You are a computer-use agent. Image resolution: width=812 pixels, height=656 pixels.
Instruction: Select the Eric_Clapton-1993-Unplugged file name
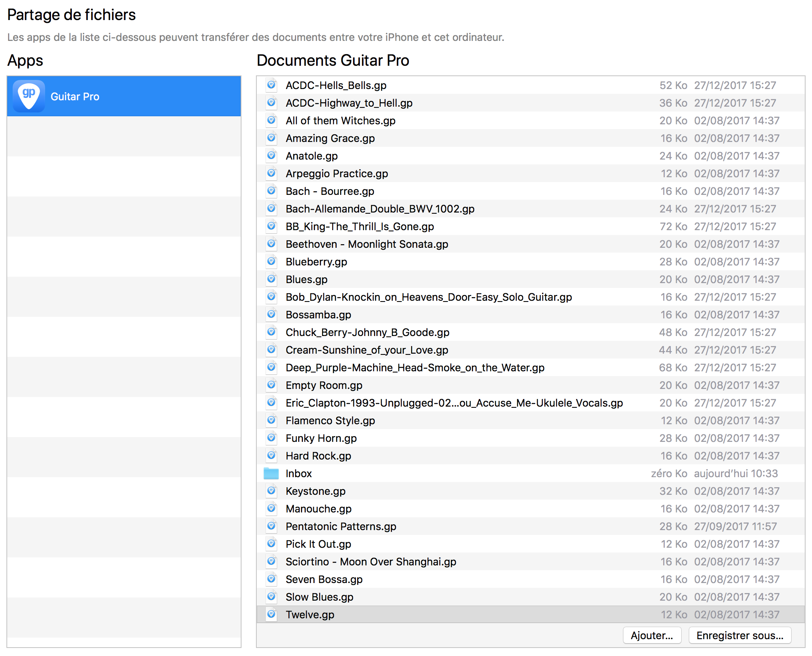point(454,403)
